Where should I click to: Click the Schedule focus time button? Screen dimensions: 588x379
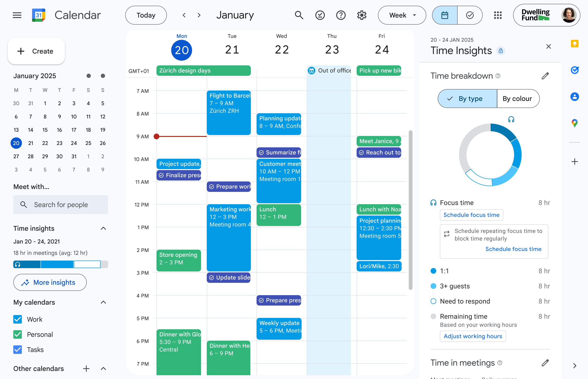coord(471,215)
